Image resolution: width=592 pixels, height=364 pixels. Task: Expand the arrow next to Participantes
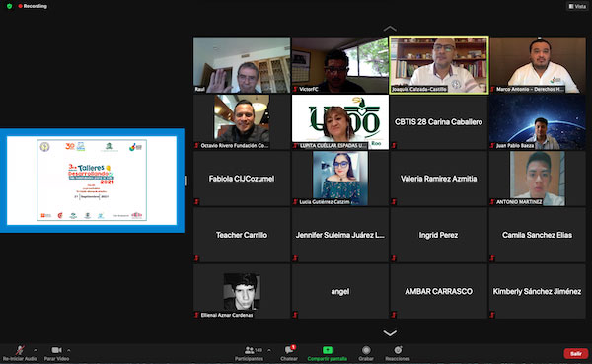point(268,350)
